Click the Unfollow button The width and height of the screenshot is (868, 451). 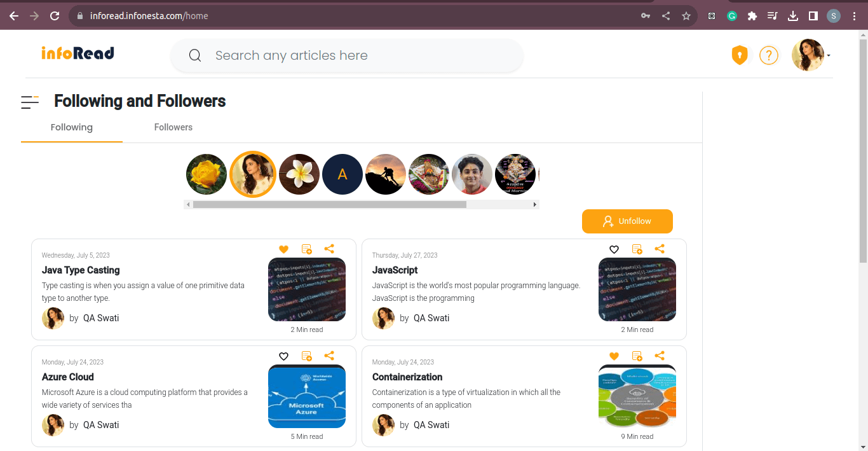pos(627,221)
